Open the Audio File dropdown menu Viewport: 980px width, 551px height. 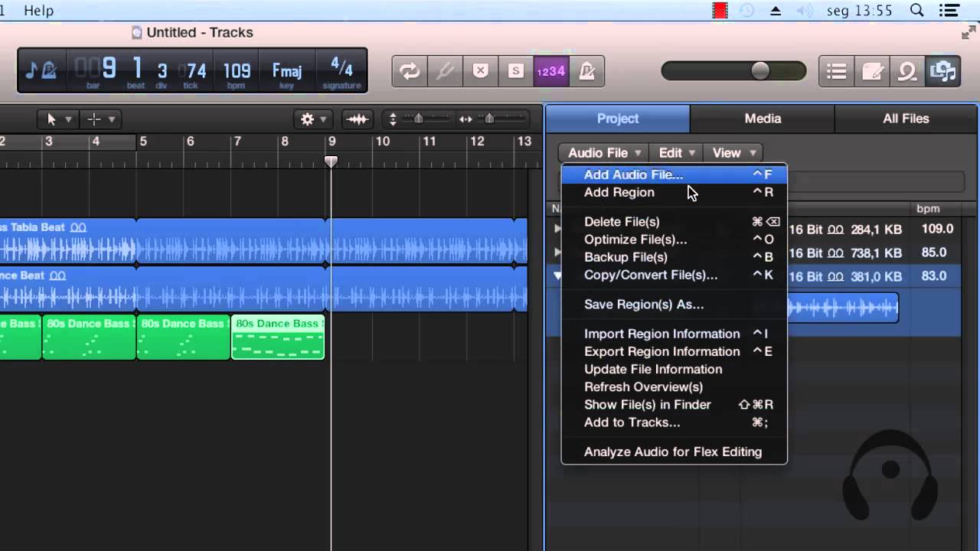604,153
